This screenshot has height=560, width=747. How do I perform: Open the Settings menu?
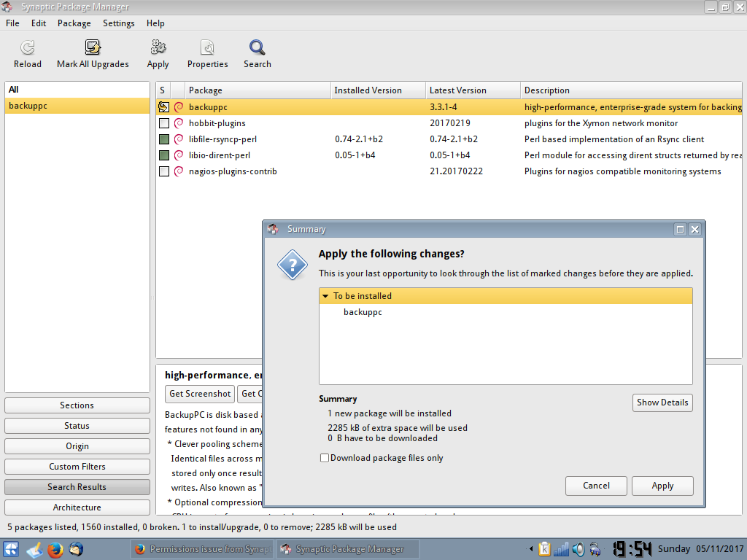click(119, 23)
